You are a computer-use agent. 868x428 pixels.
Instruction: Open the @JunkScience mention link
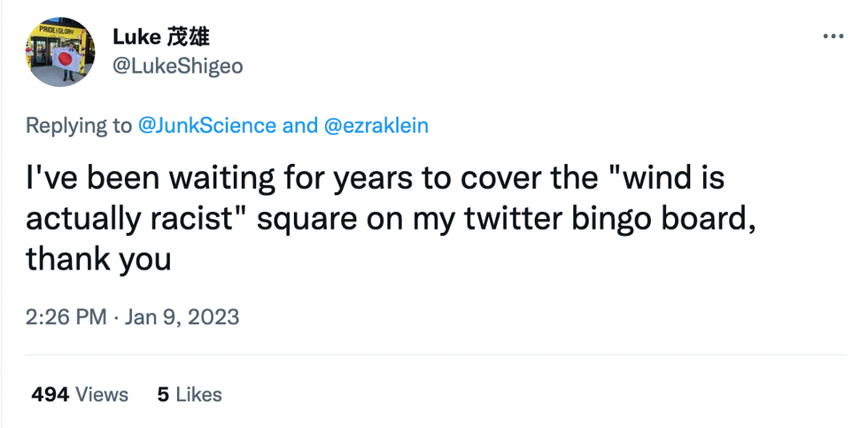(207, 126)
